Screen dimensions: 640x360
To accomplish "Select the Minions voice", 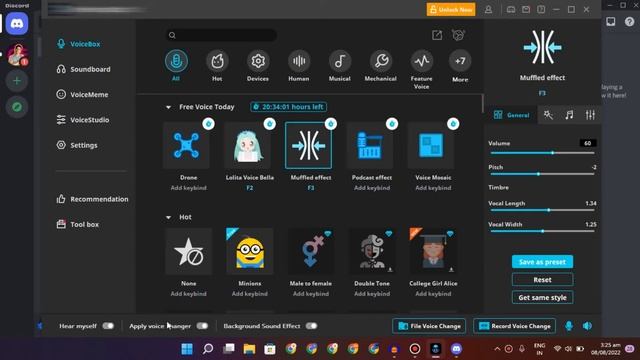I will point(250,251).
